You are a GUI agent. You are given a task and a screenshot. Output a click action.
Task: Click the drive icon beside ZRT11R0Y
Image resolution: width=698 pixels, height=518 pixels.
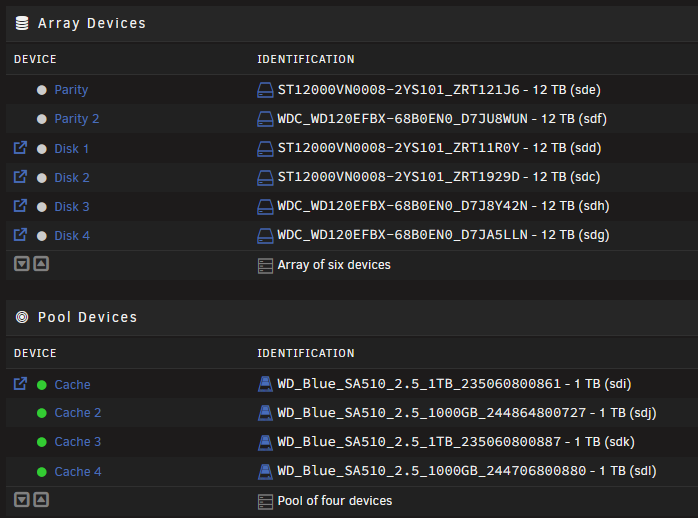265,149
